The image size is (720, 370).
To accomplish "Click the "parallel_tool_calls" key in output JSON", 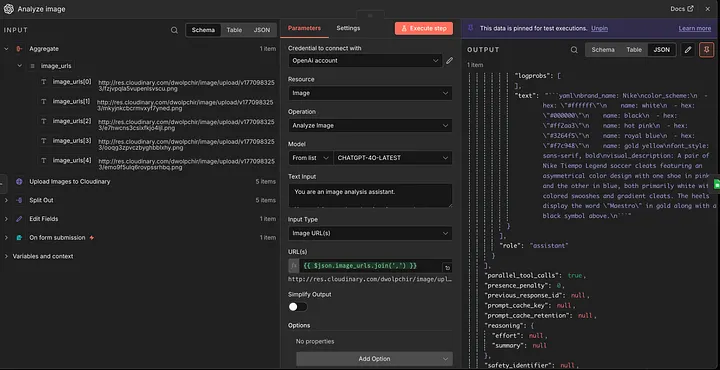I will [523, 275].
